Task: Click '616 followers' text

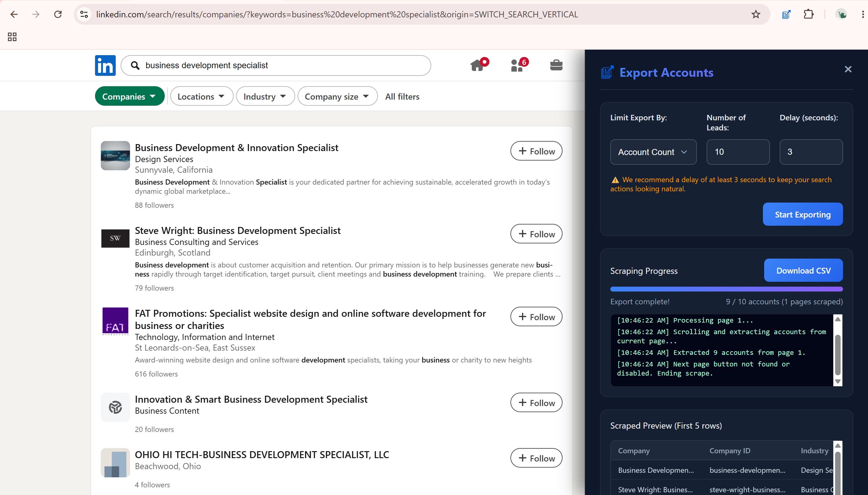Action: click(x=156, y=374)
